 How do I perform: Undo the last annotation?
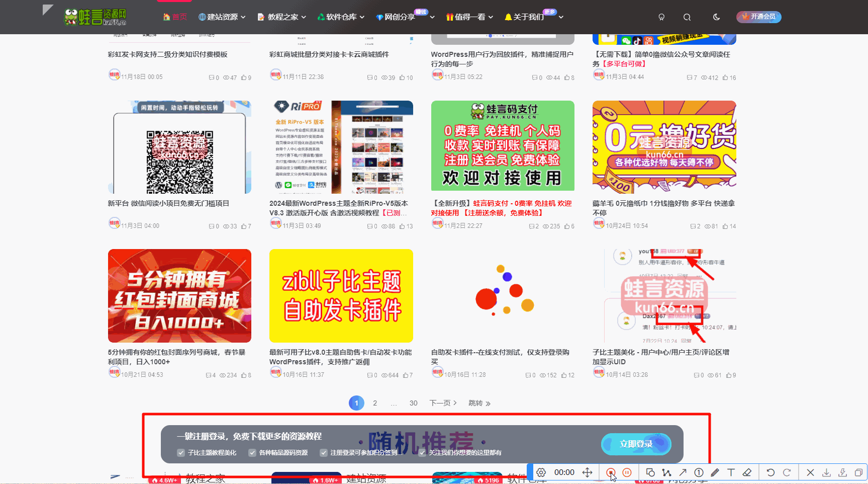tap(771, 472)
